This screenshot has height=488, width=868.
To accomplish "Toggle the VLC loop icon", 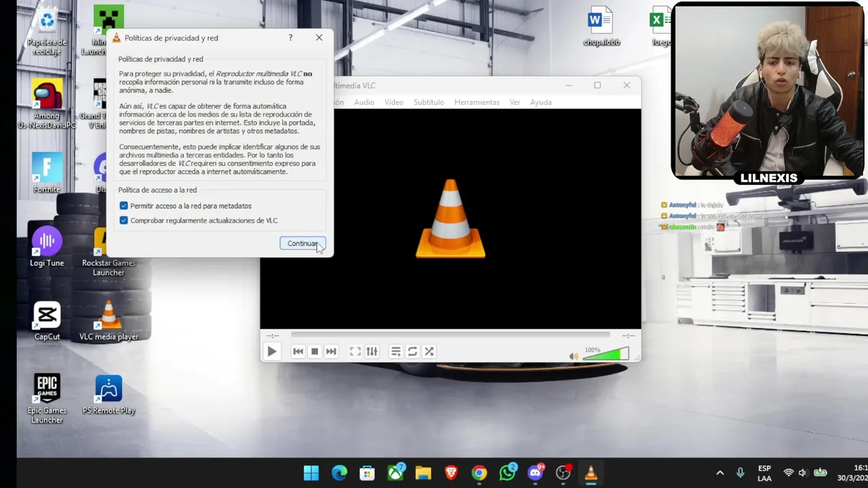I will coord(412,351).
